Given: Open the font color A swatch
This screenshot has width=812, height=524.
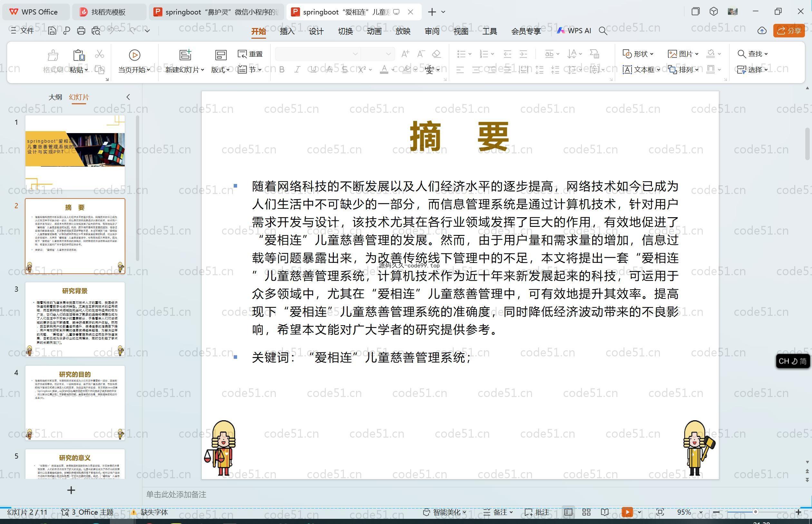Looking at the screenshot, I should (384, 70).
